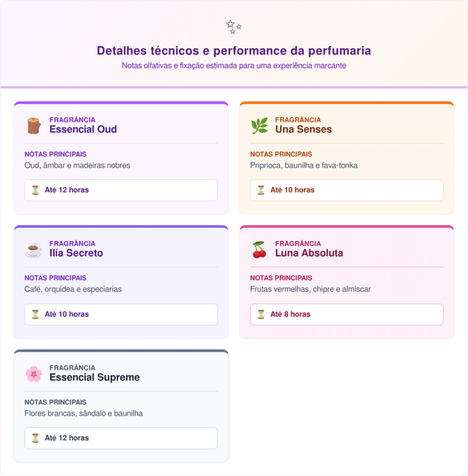Viewport: 468px width, 476px height.
Task: Click the Ilía Secreto fragrance heading
Action: 76,253
